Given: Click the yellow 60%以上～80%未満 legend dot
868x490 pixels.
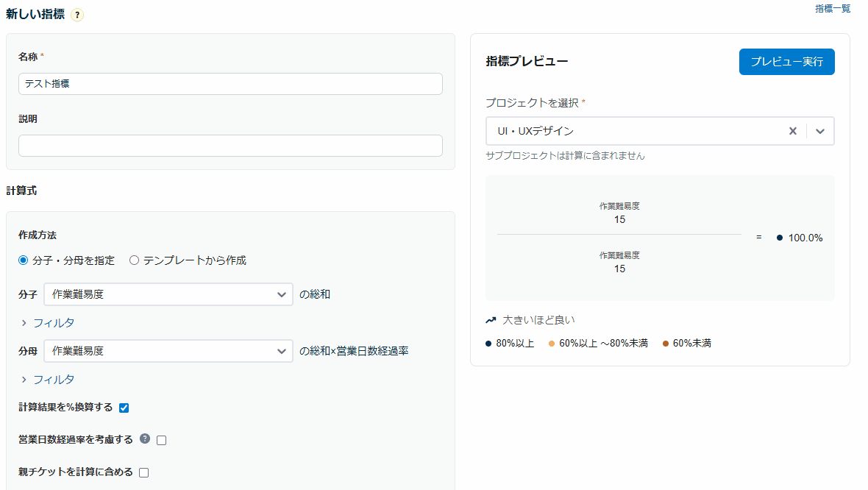Looking at the screenshot, I should [552, 344].
